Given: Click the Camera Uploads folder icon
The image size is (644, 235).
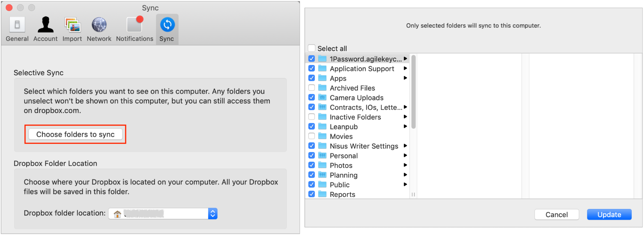Looking at the screenshot, I should [x=322, y=97].
